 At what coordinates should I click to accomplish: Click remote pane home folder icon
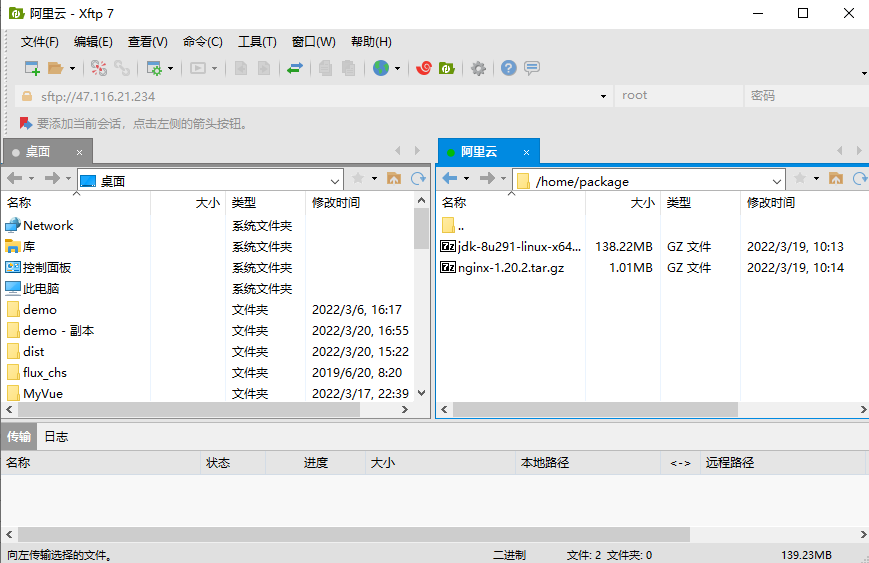pyautogui.click(x=836, y=178)
